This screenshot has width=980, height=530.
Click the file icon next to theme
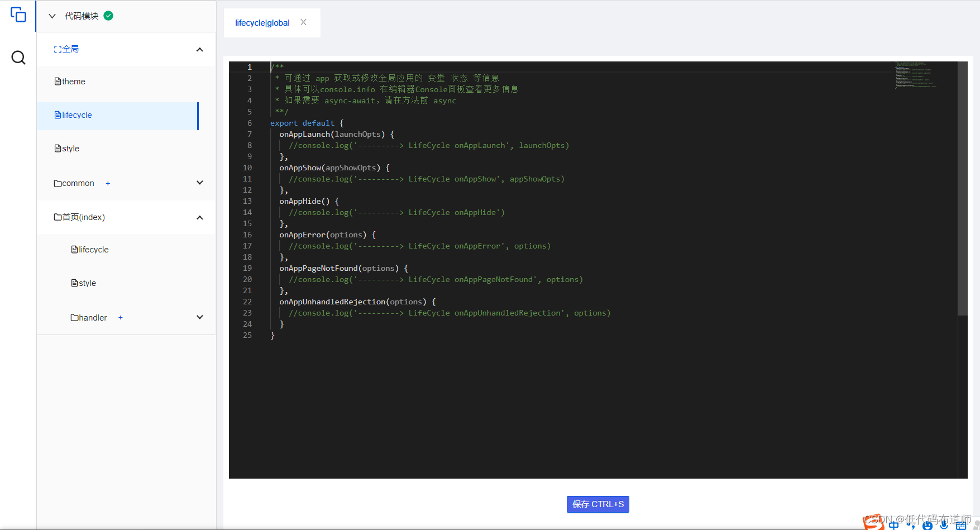[58, 82]
